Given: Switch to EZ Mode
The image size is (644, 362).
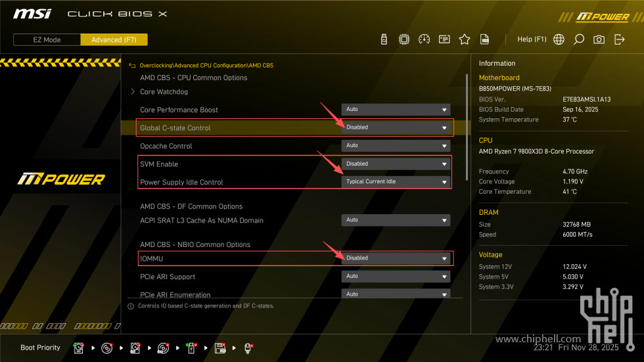Looking at the screenshot, I should (47, 39).
